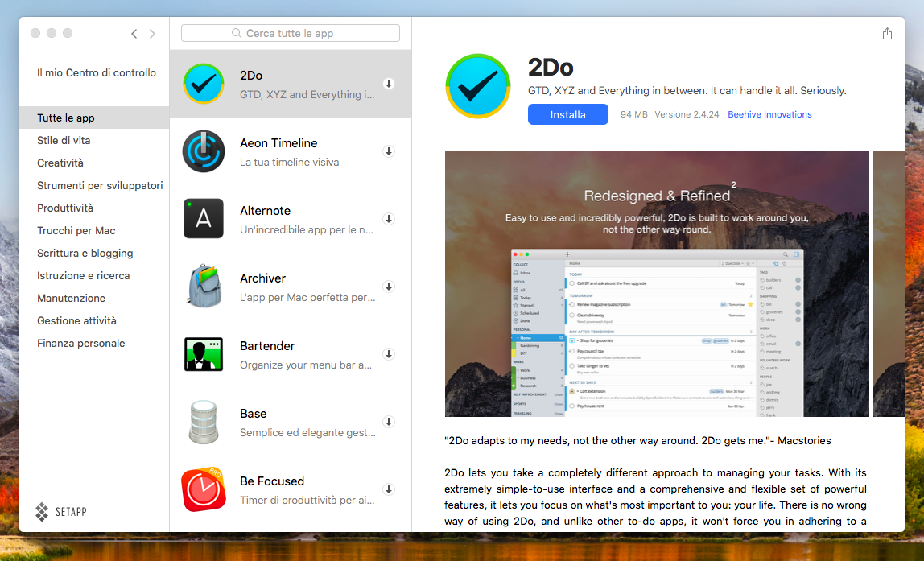Open the Alternote app icon
Viewport: 924px width, 561px height.
204,218
